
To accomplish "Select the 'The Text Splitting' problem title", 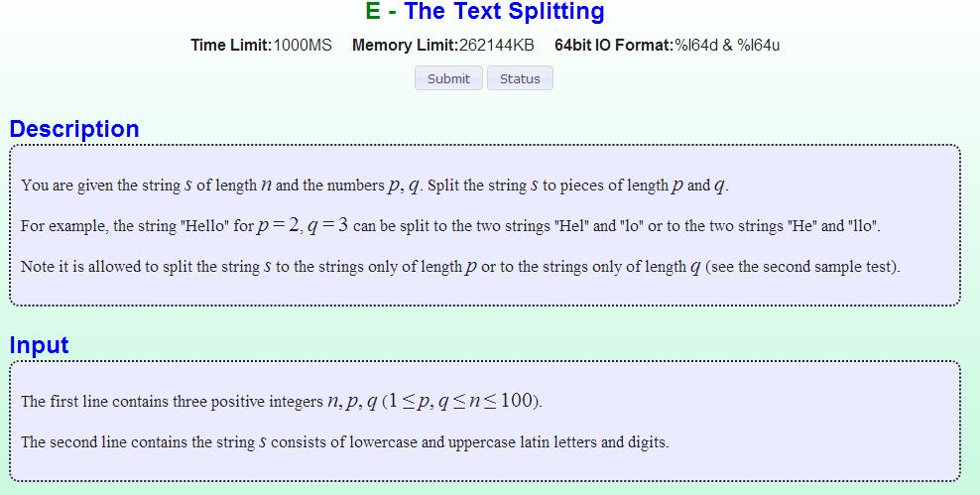I will (504, 12).
